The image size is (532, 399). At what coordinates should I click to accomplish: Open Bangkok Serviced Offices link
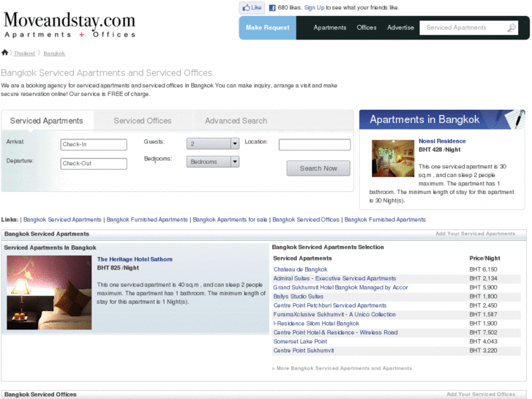(306, 220)
